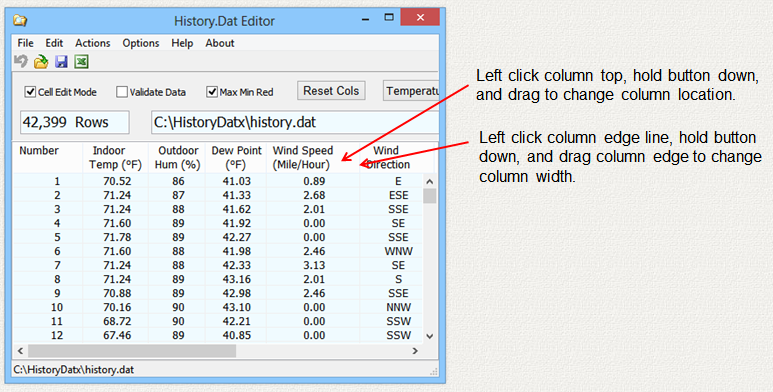Click the undo arrow toolbar icon
Viewport: 773px width, 392px height.
21,62
